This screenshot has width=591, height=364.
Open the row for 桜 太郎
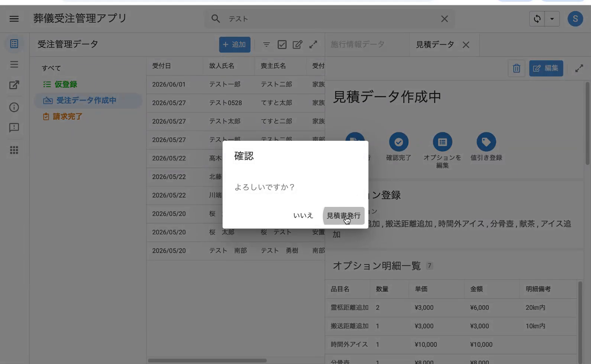236,232
